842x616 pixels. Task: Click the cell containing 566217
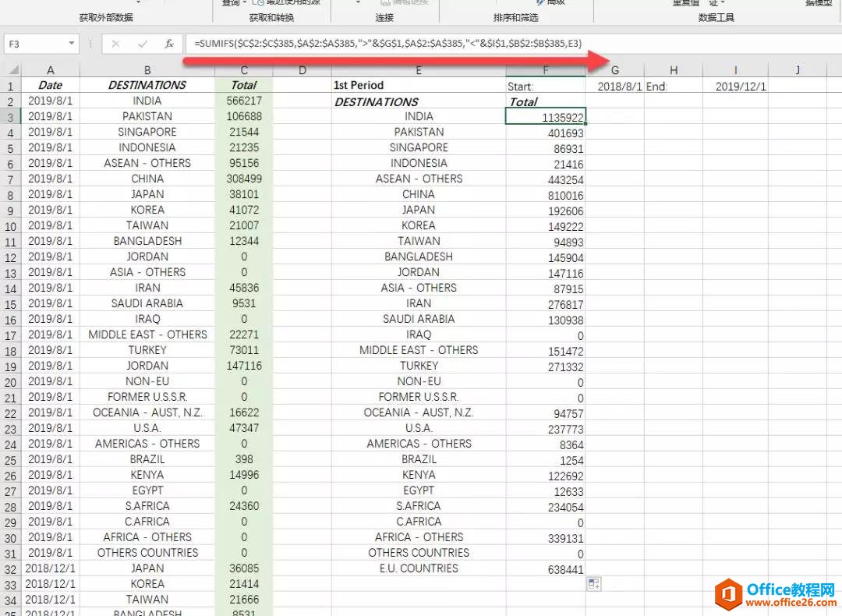click(x=244, y=101)
